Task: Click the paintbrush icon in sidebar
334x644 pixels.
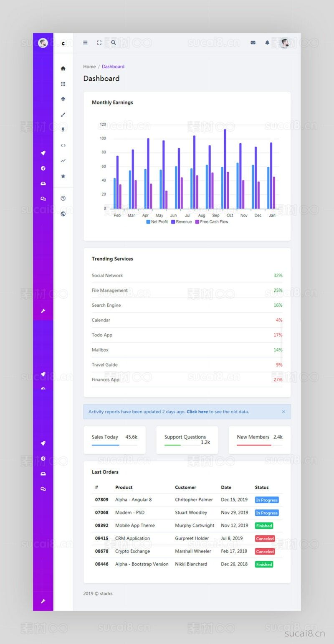Action: click(x=63, y=115)
